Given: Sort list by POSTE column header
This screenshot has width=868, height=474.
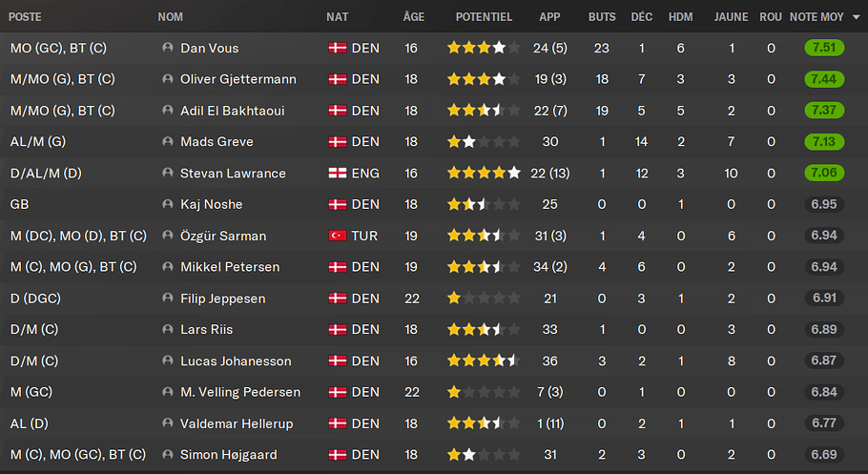Looking at the screenshot, I should [24, 17].
